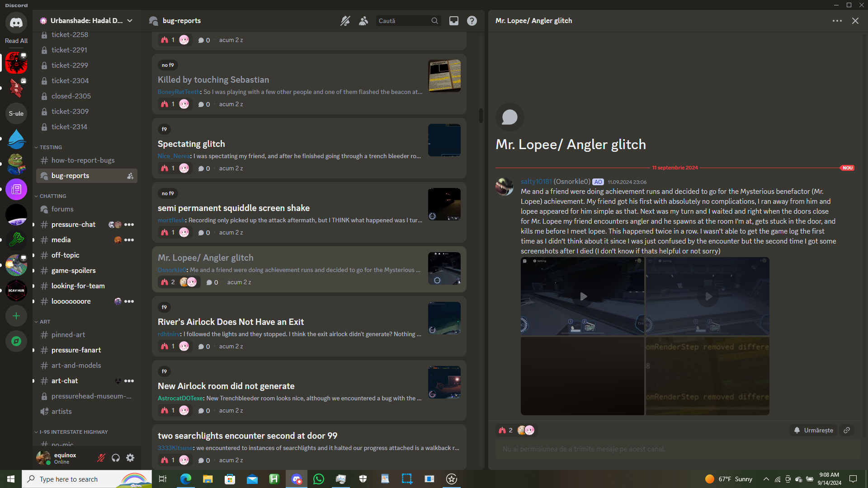Open the Discord direct messages home icon

[16, 23]
